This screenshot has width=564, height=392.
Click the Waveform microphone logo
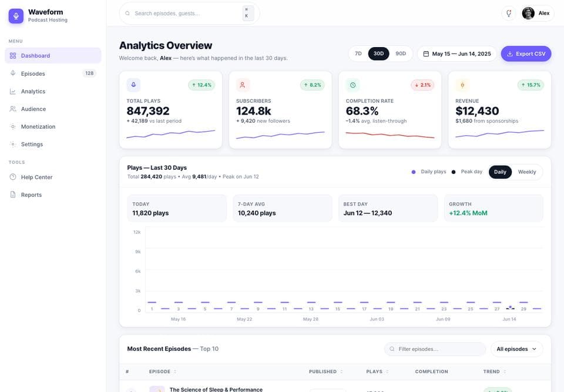[x=16, y=16]
